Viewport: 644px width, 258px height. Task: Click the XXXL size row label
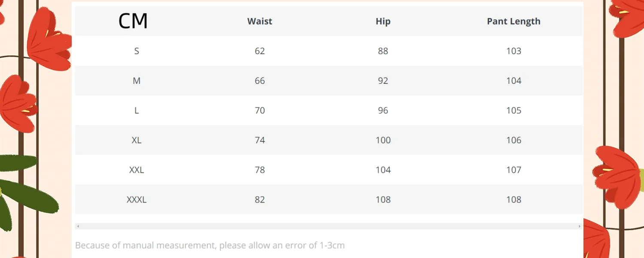[x=137, y=200]
